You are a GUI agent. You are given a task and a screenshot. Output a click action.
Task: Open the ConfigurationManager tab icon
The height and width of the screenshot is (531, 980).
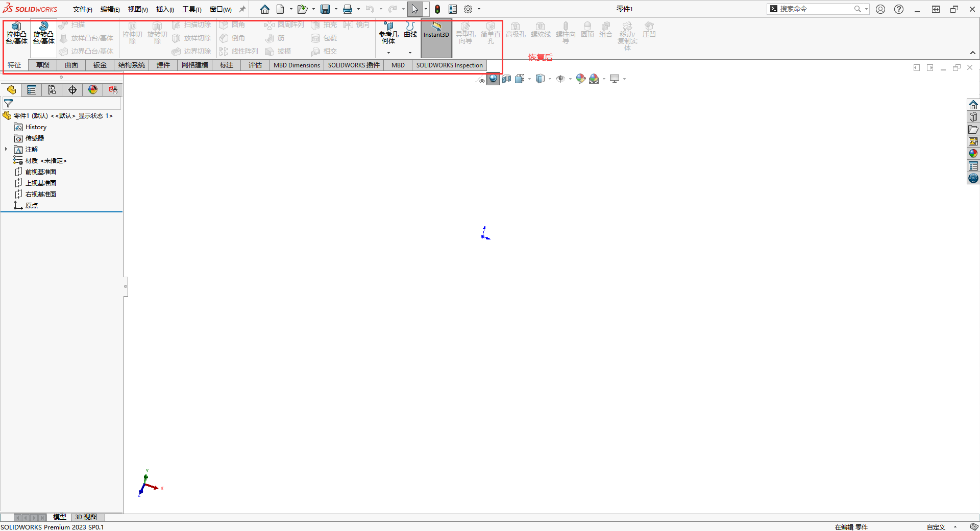pyautogui.click(x=52, y=90)
